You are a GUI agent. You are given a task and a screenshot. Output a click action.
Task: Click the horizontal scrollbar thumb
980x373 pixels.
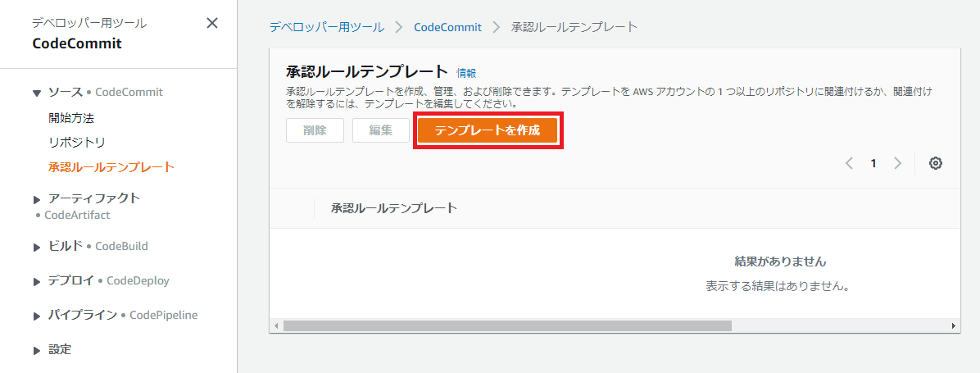click(x=506, y=325)
